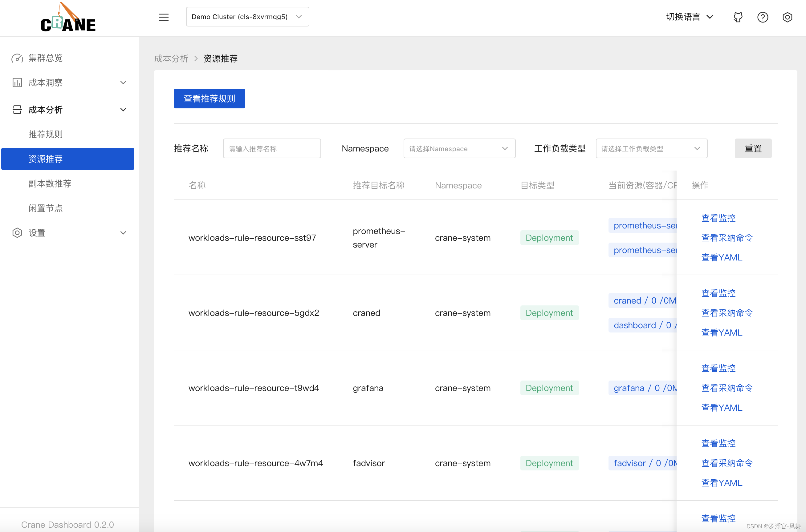Click the 重置 reset button
806x532 pixels.
tap(753, 148)
